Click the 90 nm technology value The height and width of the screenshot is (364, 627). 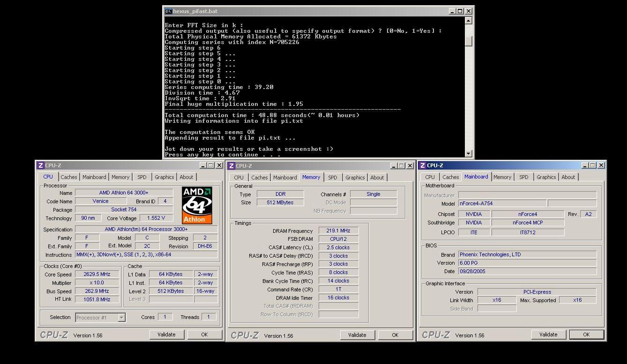(x=88, y=218)
